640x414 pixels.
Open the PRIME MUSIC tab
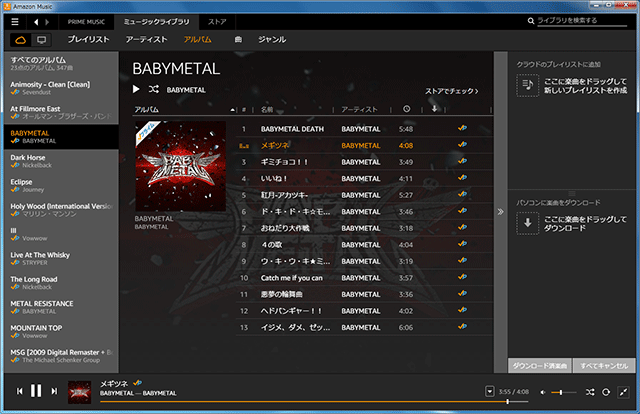pos(86,22)
